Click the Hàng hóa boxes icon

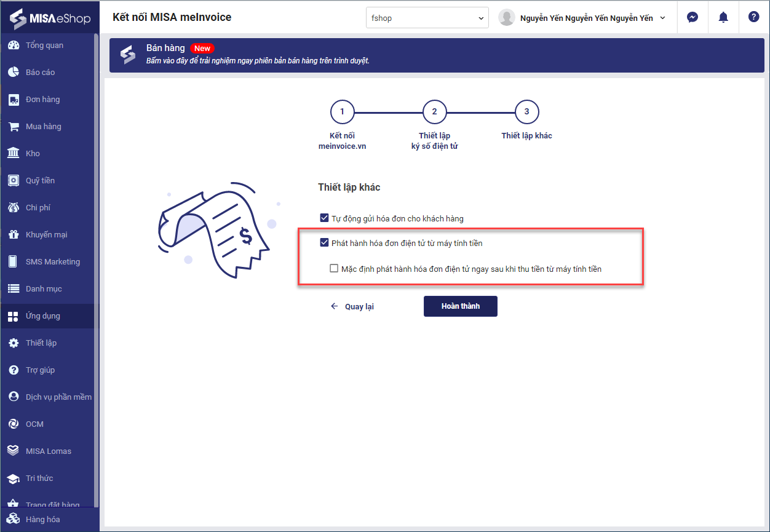click(13, 519)
